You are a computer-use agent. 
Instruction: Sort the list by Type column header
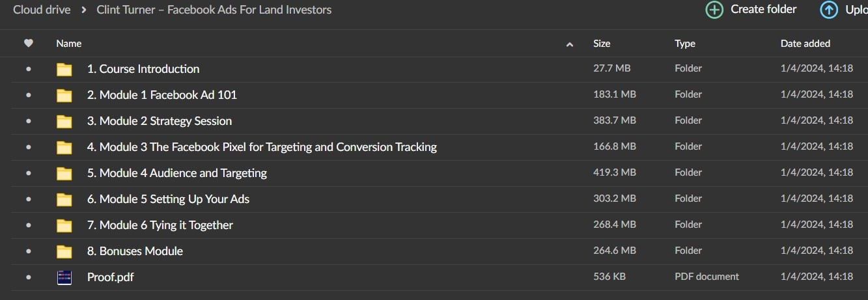(x=684, y=44)
